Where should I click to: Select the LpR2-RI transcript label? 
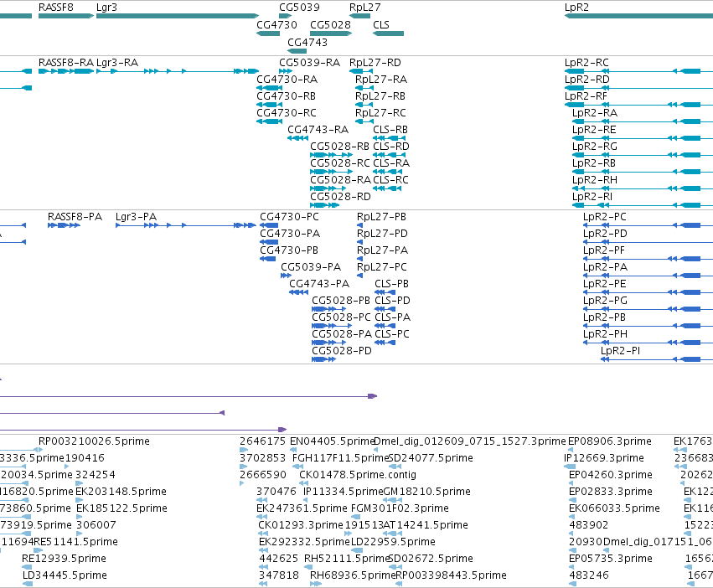coord(592,197)
